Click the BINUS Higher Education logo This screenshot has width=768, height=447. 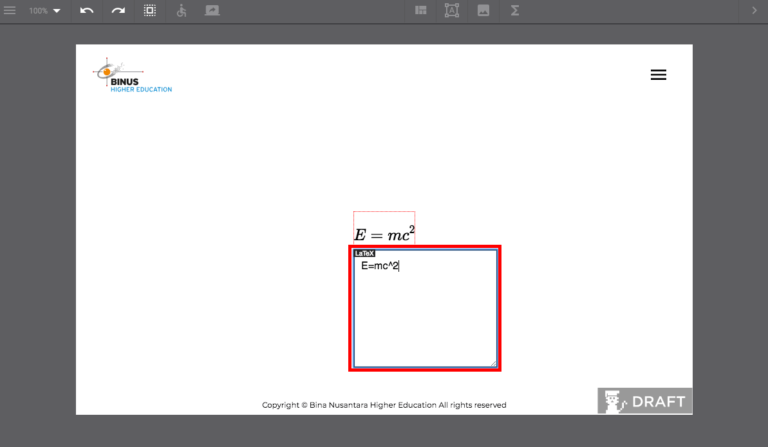tap(133, 76)
